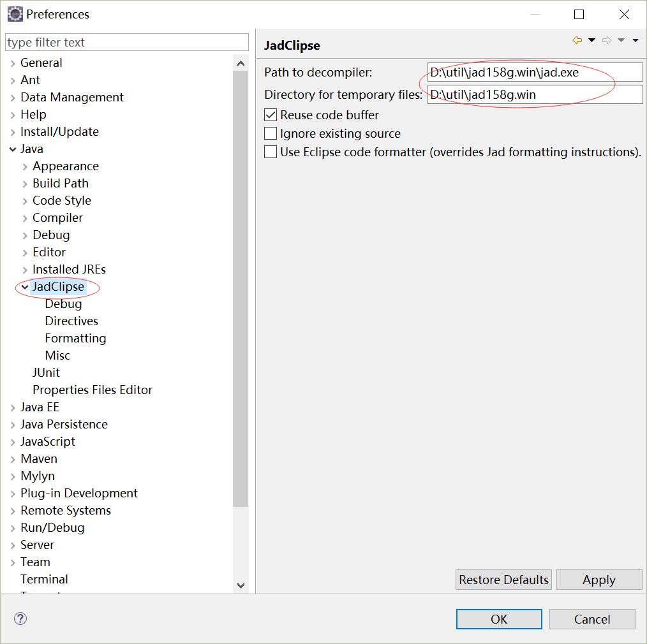Collapse the Java tree node

pos(13,149)
